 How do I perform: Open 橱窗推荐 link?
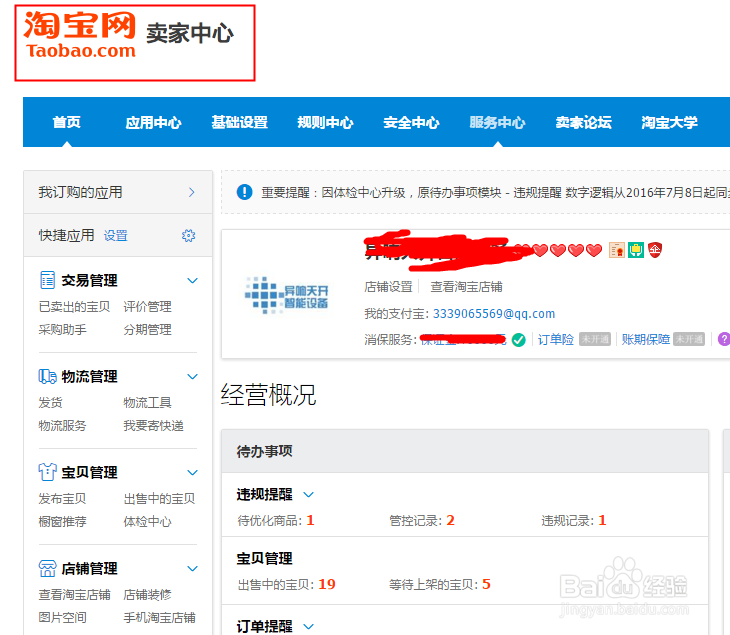62,521
